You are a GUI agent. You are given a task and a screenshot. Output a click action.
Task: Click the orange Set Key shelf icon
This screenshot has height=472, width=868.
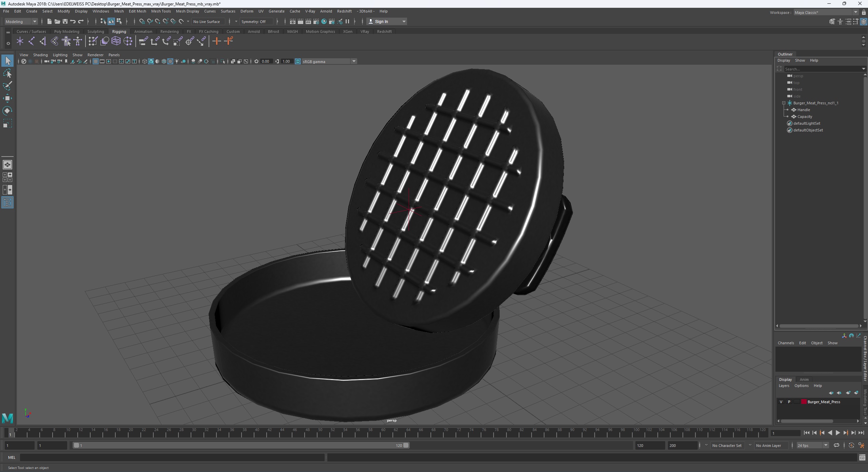click(x=216, y=41)
